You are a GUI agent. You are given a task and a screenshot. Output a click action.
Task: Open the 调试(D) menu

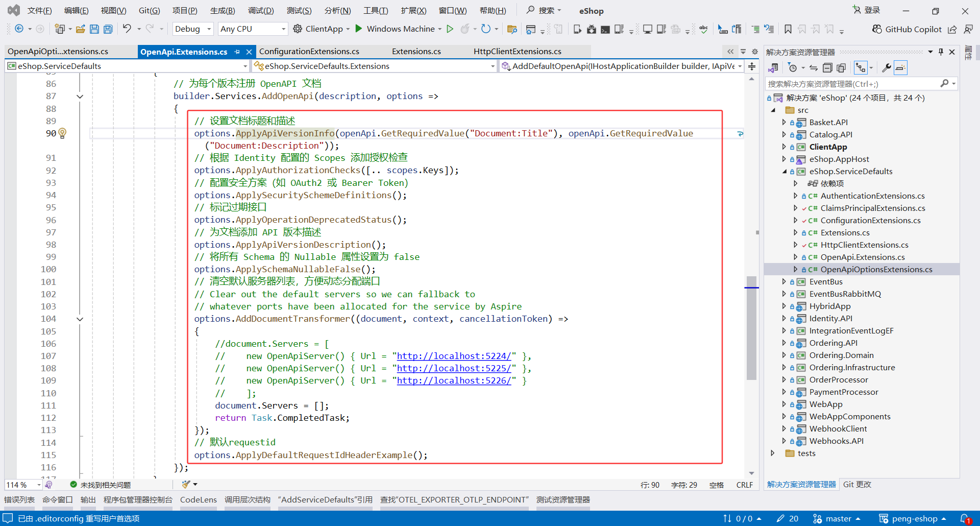[261, 11]
